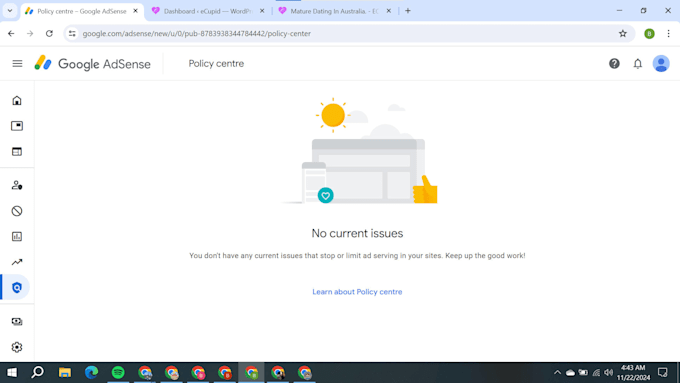Open the volume control in system tray
Screen dimensions: 680x383
point(609,373)
